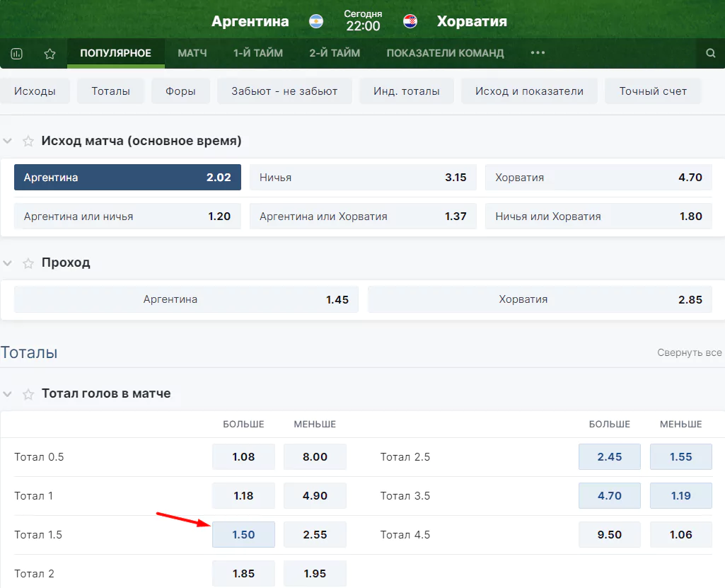This screenshot has height=588, width=725.
Task: Open the 2-Й ТАЙМ tab
Action: tap(335, 53)
